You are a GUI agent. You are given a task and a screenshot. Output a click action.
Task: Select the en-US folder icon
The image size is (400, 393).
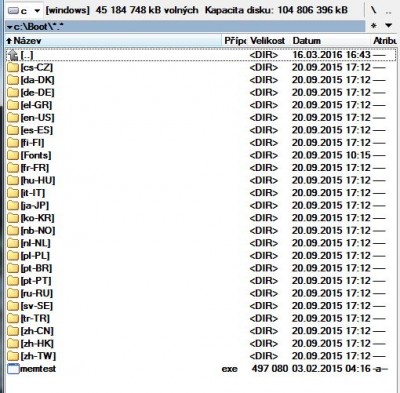coord(13,118)
